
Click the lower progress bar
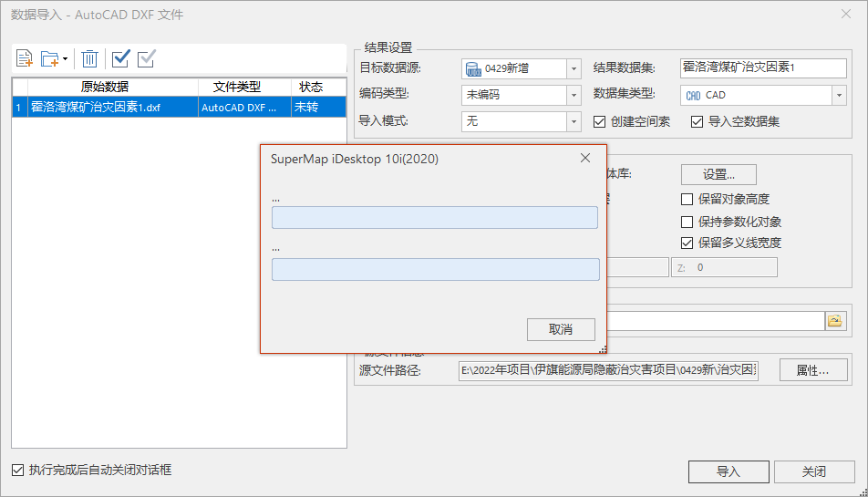pos(436,270)
